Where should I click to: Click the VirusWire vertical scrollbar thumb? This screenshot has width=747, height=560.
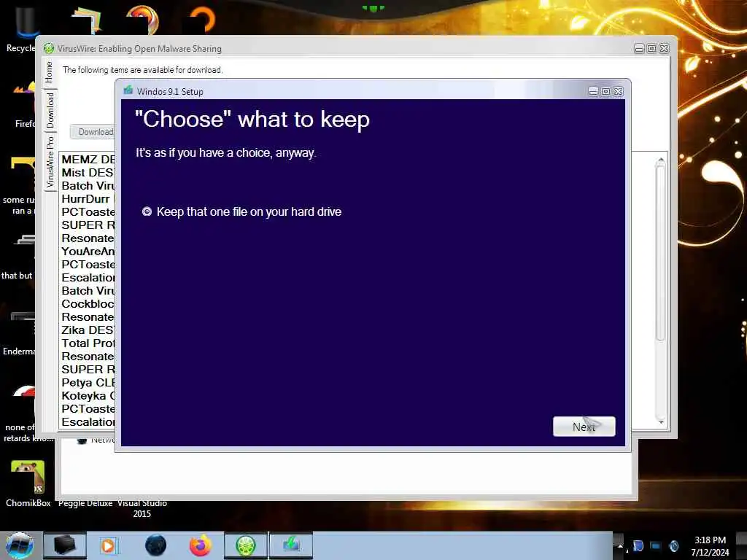(x=660, y=252)
